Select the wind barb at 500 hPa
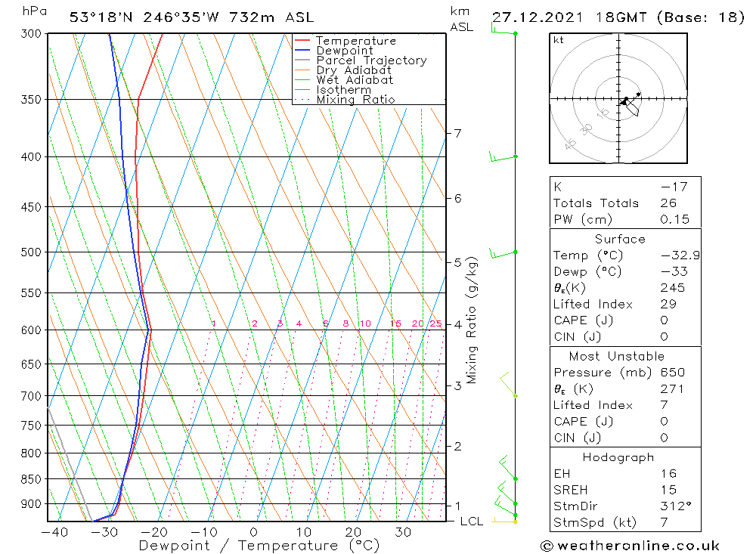 [503, 252]
